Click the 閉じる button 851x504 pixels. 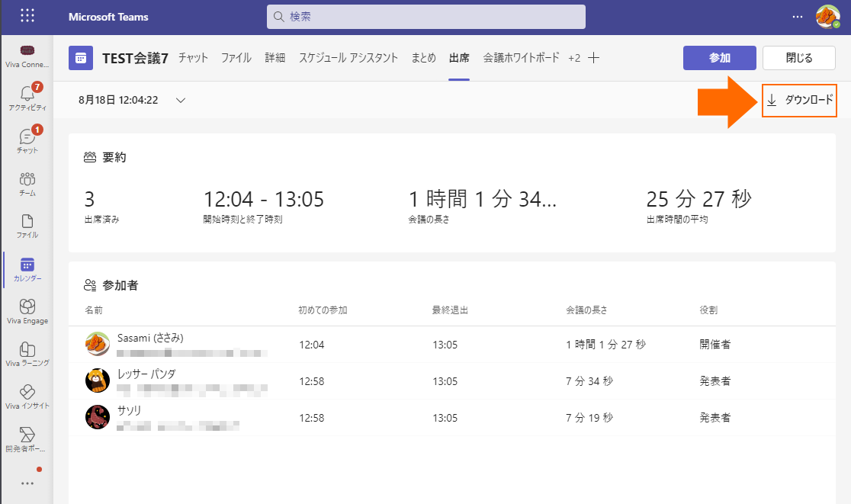[x=799, y=58]
